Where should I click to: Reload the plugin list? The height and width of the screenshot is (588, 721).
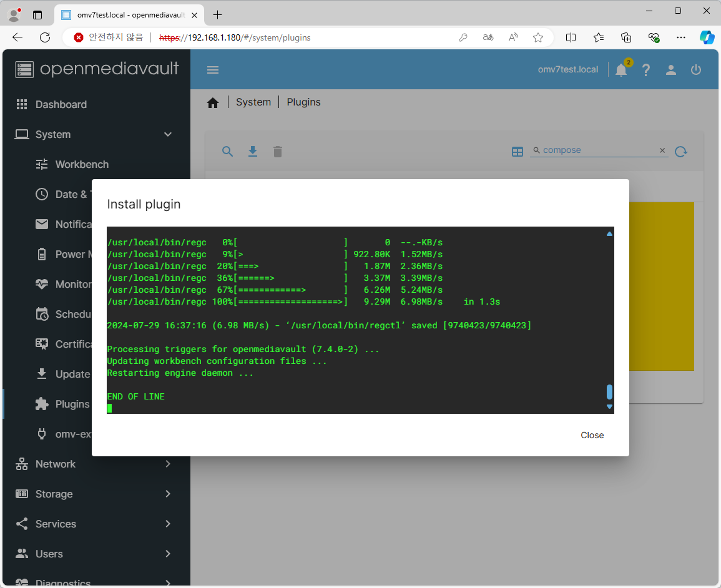click(681, 151)
